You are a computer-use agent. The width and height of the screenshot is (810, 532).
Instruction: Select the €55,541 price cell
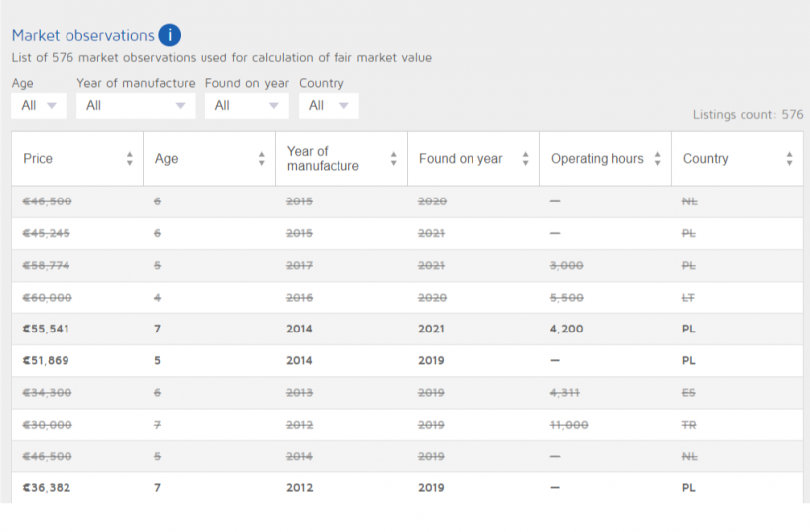click(46, 329)
